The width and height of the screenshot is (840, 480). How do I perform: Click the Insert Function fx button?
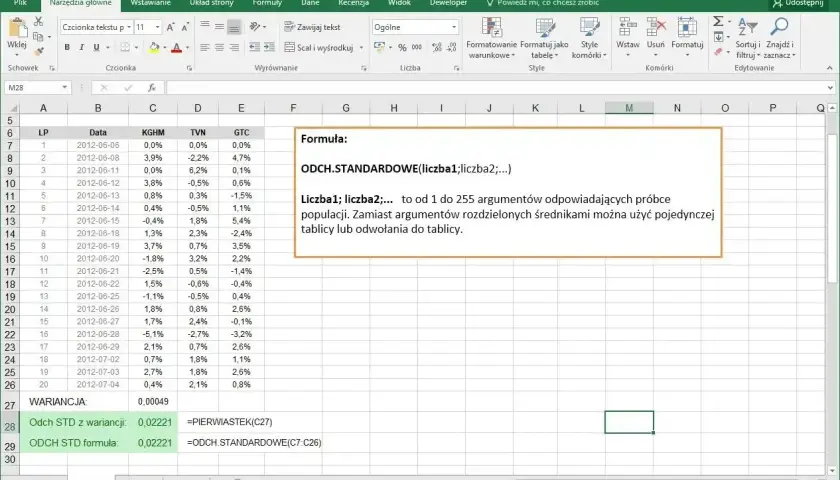coord(152,87)
